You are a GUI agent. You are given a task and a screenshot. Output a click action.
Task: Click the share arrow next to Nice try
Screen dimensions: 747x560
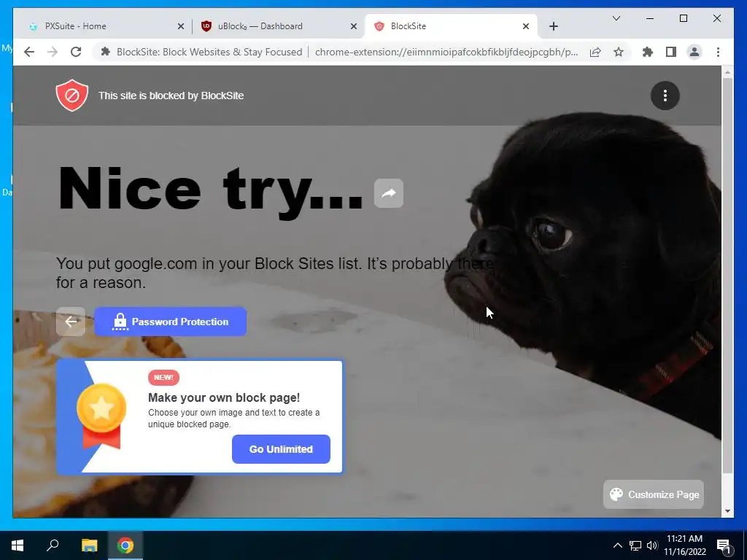(389, 192)
